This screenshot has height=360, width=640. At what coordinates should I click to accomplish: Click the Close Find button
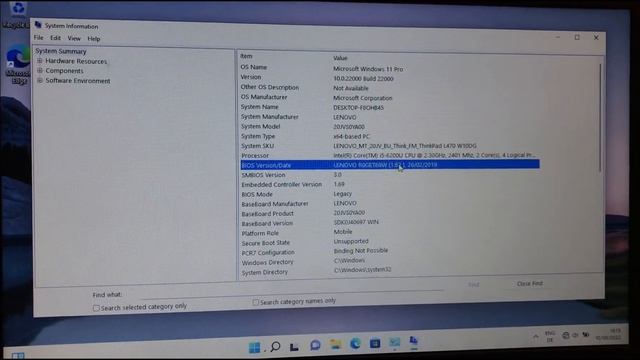point(530,283)
